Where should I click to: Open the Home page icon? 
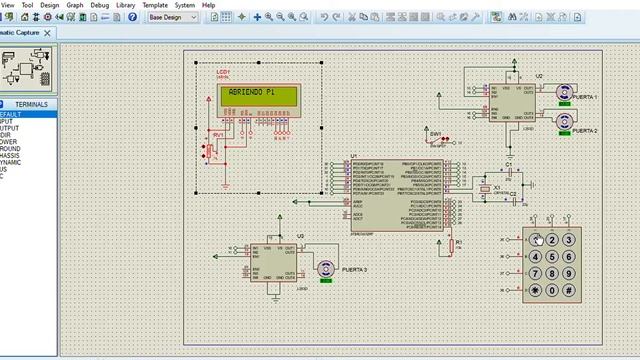[x=25, y=17]
